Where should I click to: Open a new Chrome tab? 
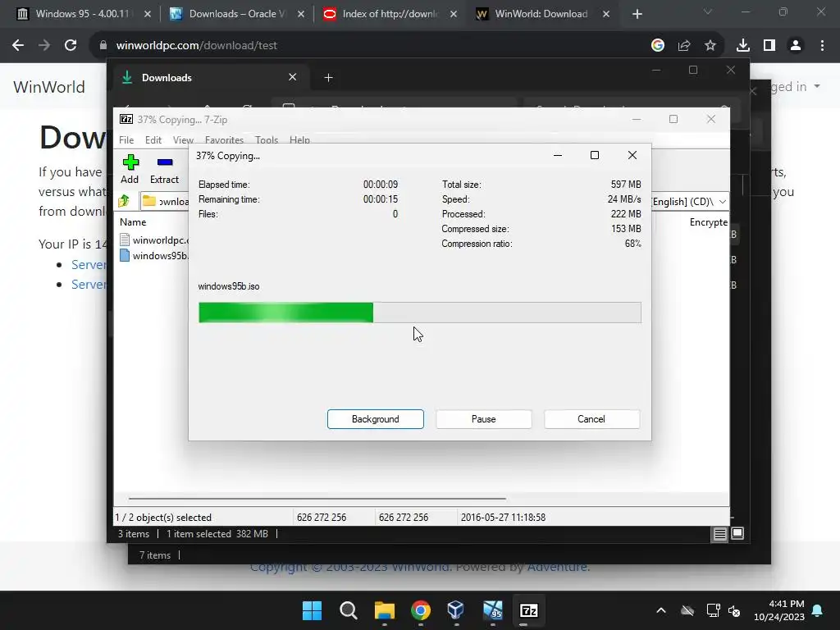coord(637,14)
